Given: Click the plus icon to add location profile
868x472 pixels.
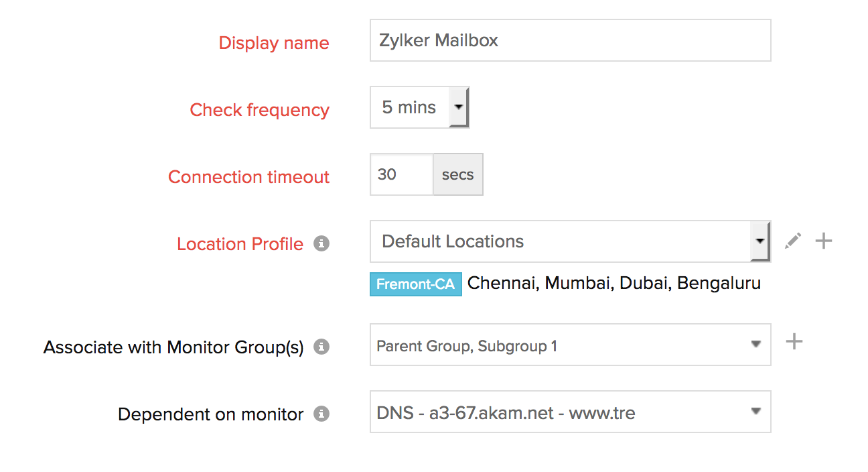Looking at the screenshot, I should pos(824,241).
